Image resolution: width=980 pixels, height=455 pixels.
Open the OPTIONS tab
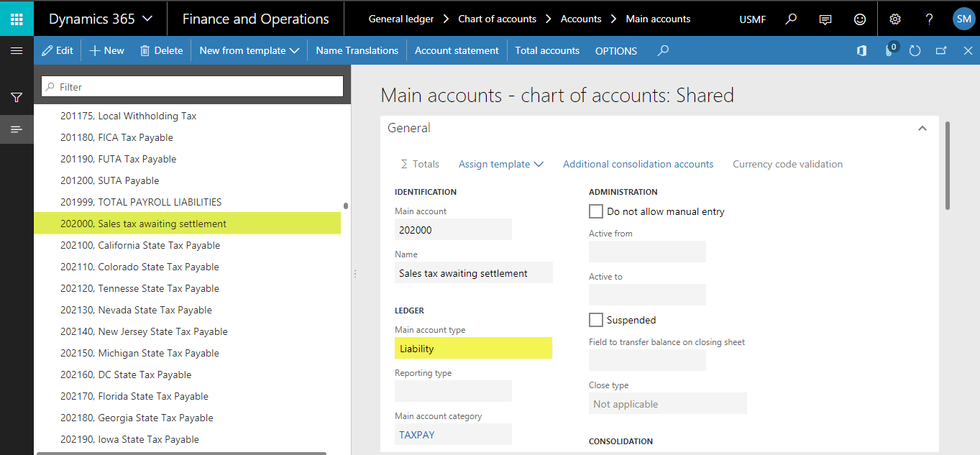616,50
